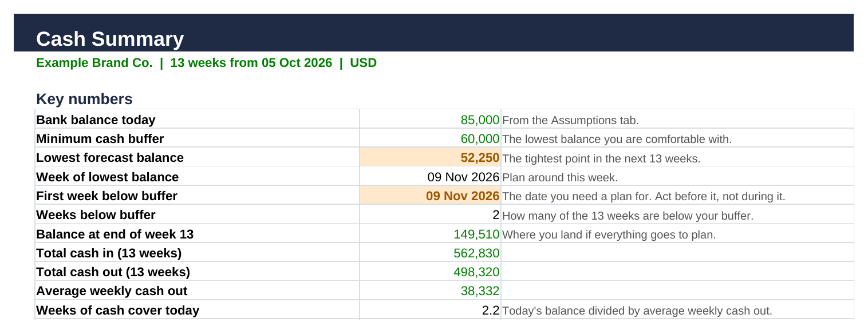Select the 'Plan around this week.' note
868x334 pixels.
tap(559, 178)
